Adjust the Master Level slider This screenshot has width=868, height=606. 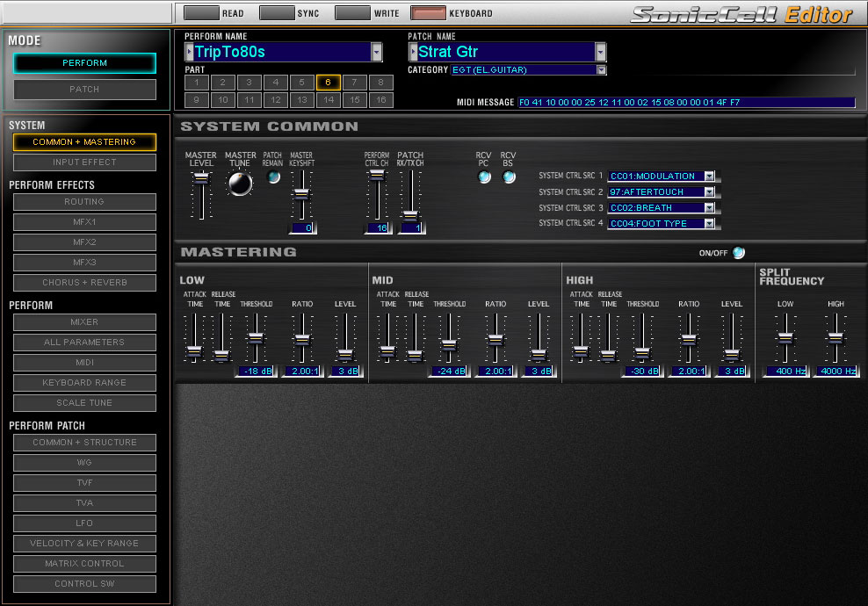point(201,178)
